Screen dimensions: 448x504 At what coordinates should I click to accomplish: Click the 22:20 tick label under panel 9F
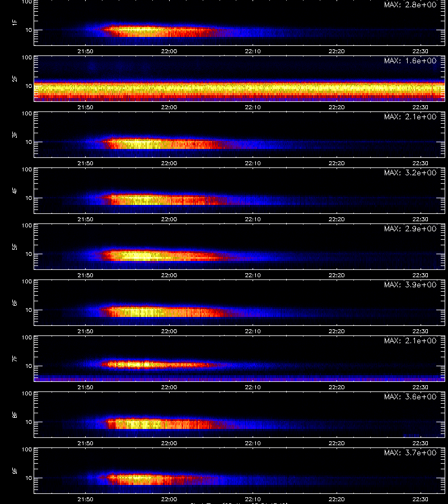pyautogui.click(x=337, y=499)
